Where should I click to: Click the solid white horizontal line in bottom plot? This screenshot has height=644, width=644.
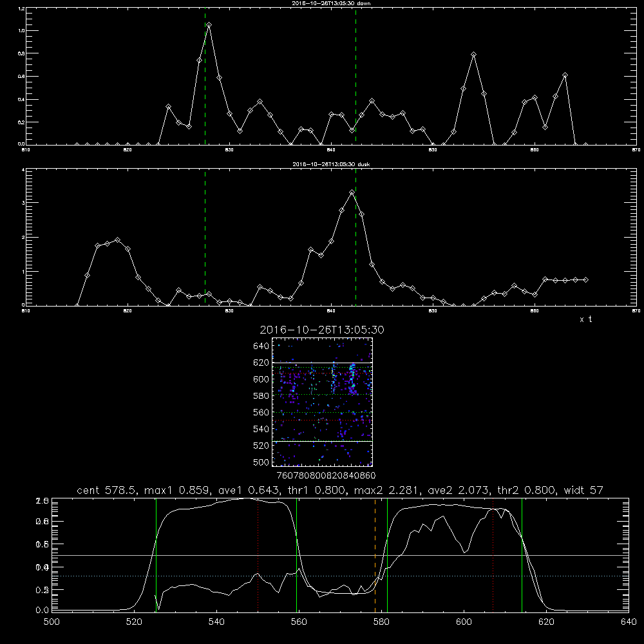[x=340, y=555]
